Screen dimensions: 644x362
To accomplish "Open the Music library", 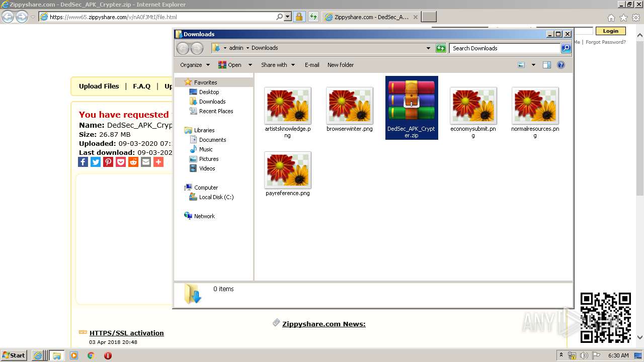I will (x=206, y=149).
